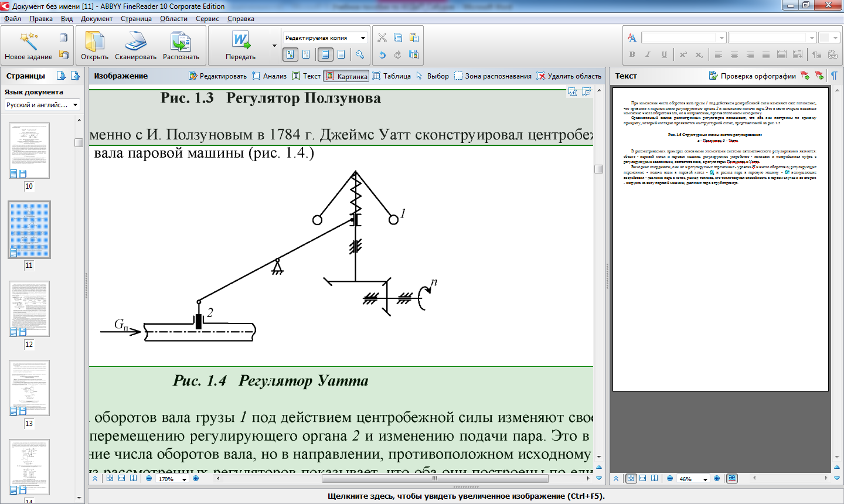
Task: Toggle the plain page layout button
Action: [341, 55]
